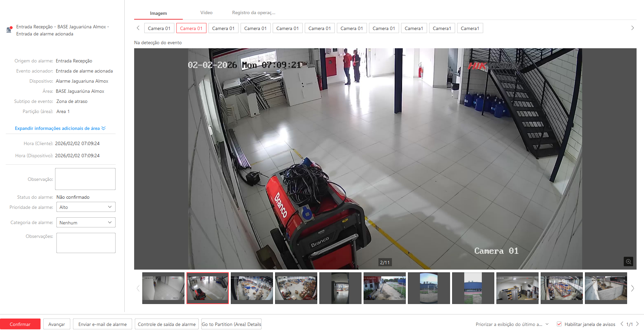This screenshot has height=330, width=644.
Task: Click the Observação text field
Action: (85, 179)
